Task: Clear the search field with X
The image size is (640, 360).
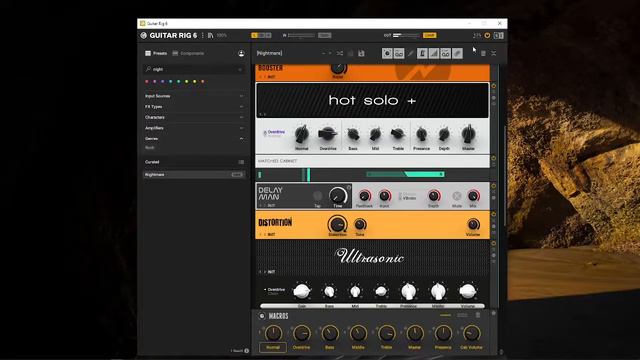Action: (240, 69)
